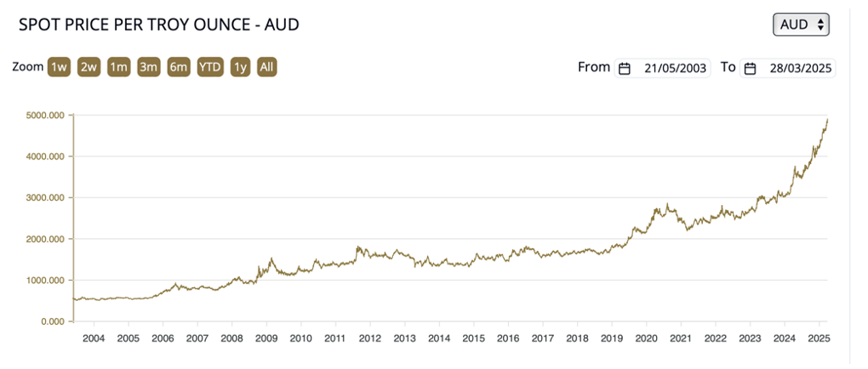Click the 2025 peak of the price line

[x=827, y=120]
